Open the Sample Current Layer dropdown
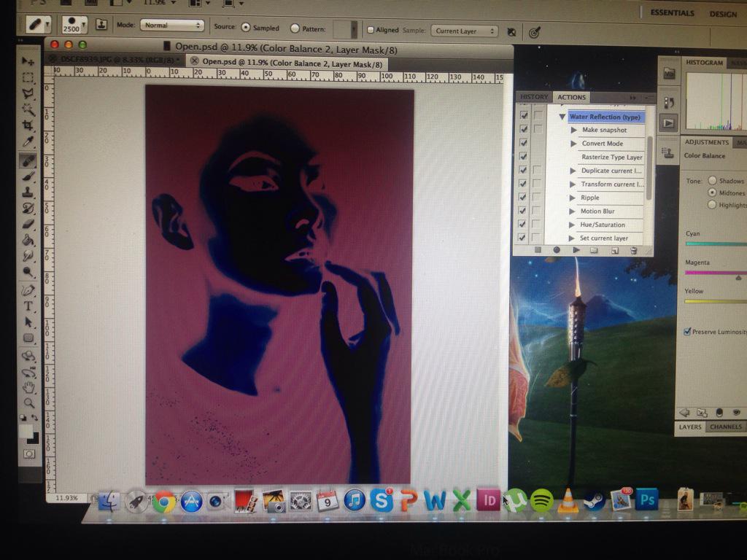 465,31
